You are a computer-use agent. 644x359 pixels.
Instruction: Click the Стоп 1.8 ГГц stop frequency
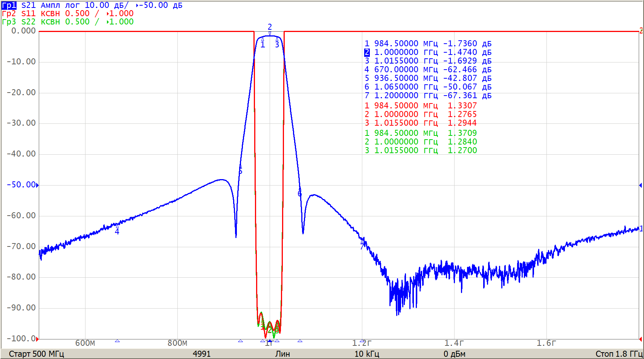(x=618, y=354)
